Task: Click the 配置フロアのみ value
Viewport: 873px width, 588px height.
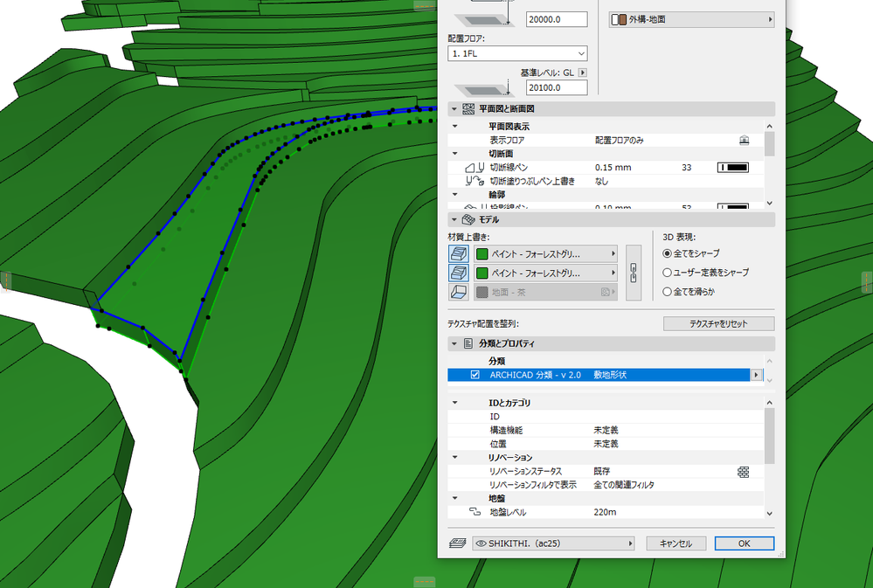Action: coord(619,141)
